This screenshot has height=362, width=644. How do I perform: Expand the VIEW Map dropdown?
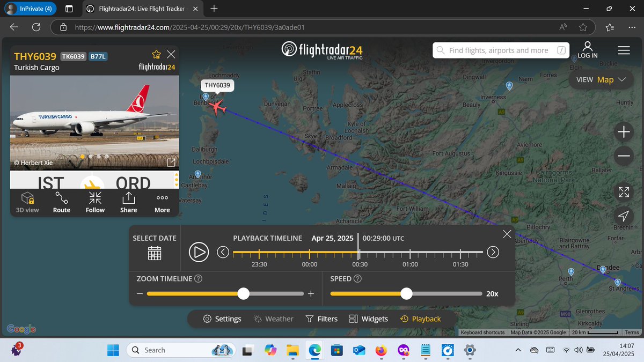(601, 80)
